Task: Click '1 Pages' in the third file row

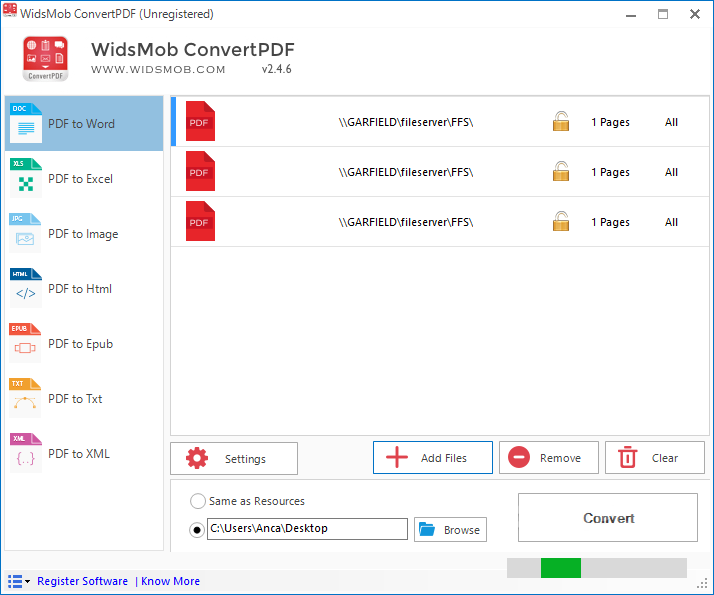Action: click(610, 222)
